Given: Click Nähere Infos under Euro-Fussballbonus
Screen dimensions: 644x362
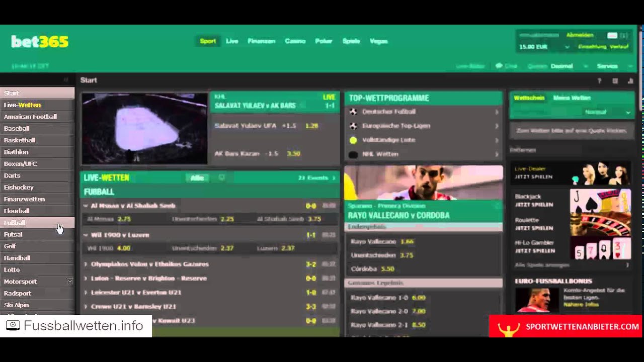Looking at the screenshot, I should [x=581, y=305].
